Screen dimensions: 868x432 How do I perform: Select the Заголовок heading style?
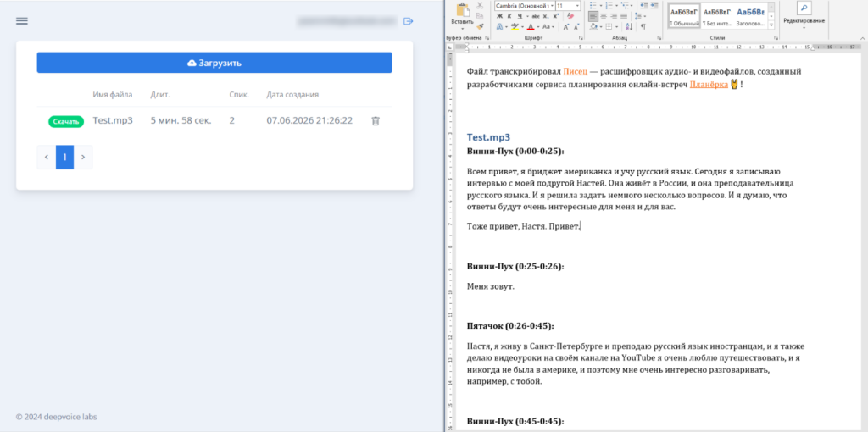tap(750, 15)
